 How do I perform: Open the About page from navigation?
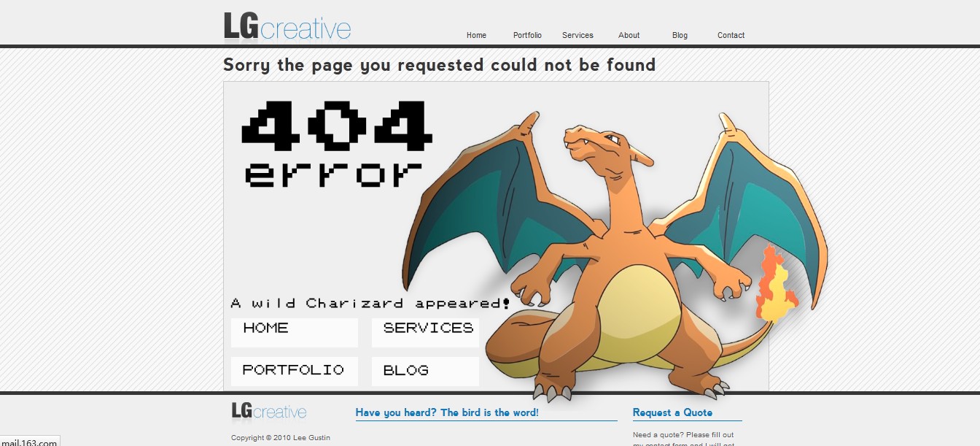click(629, 35)
